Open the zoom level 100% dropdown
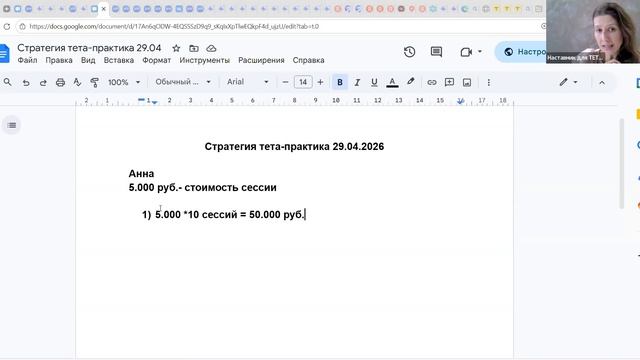640x360 pixels. (x=124, y=82)
